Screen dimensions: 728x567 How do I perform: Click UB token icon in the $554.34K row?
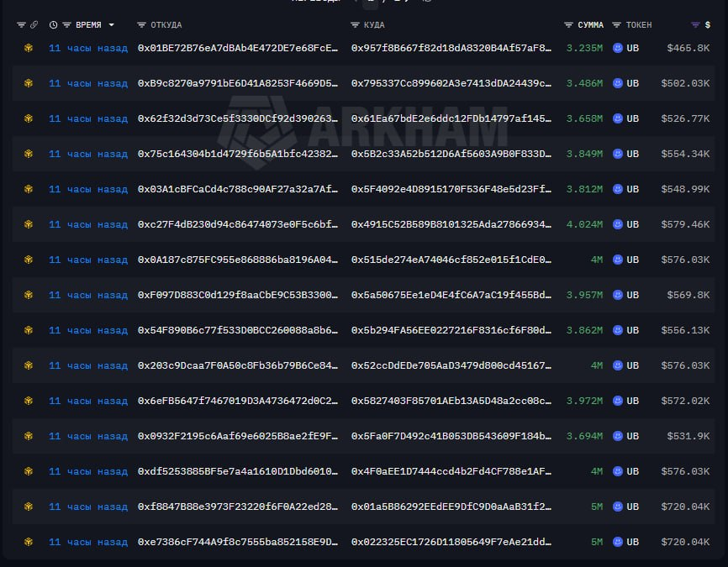618,154
